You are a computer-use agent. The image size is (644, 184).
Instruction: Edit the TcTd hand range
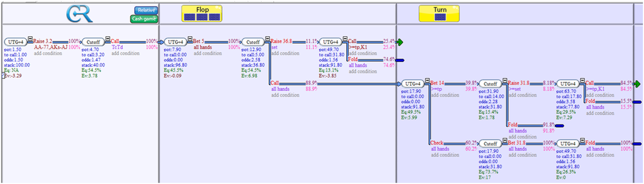pos(118,48)
